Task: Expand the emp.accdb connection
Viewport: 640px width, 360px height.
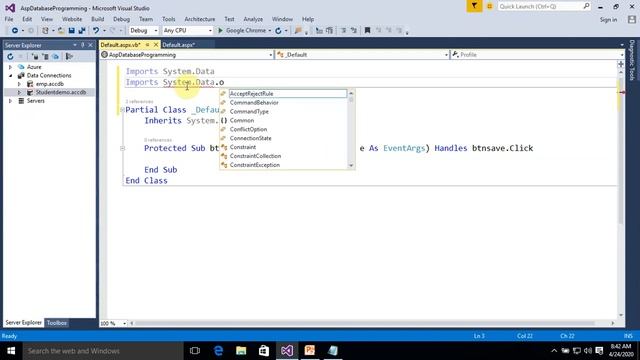Action: (19, 84)
